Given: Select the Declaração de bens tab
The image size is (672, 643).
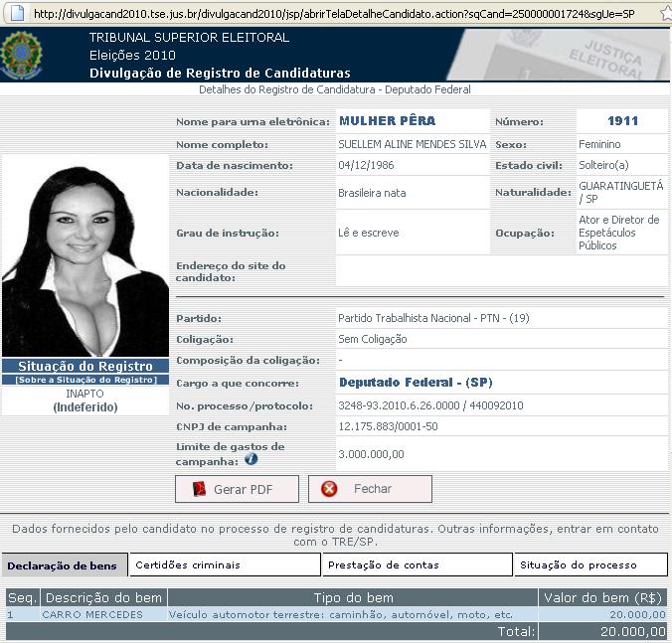Looking at the screenshot, I should coord(65,565).
